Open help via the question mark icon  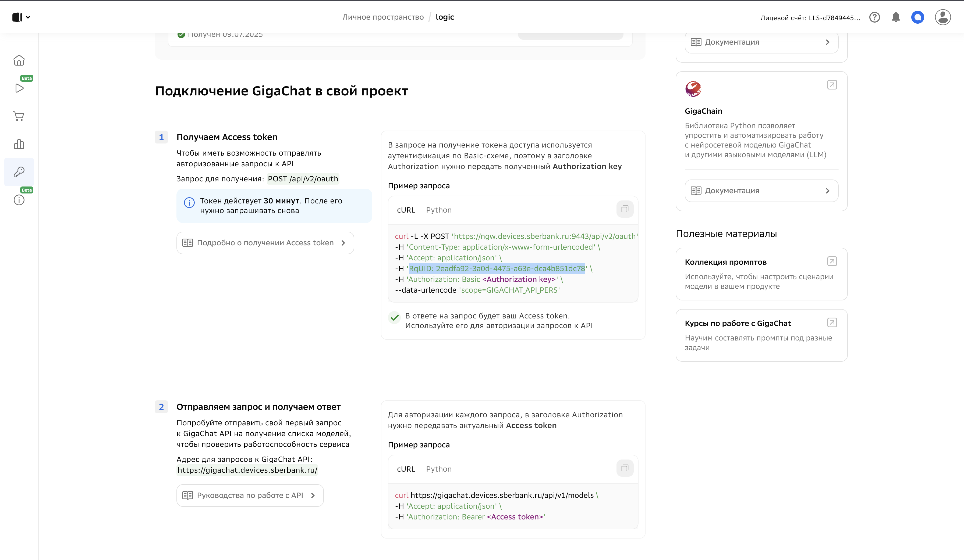coord(874,17)
